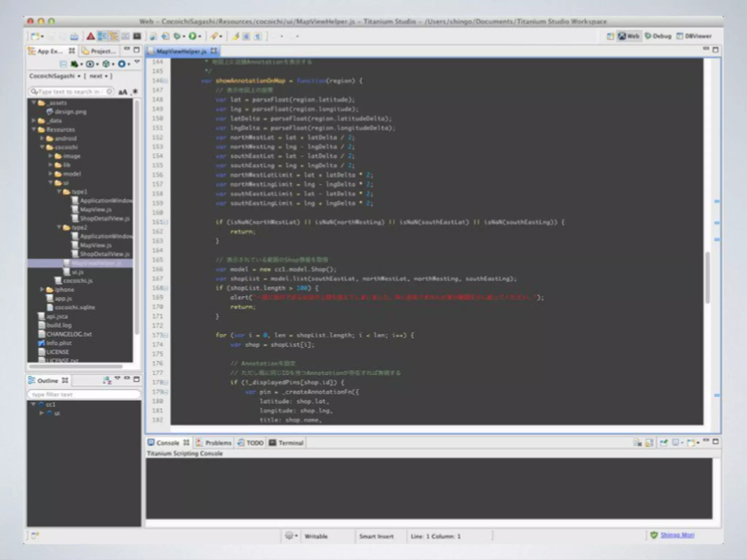Expand the iphone folder in tree
The width and height of the screenshot is (747, 560).
(x=42, y=289)
